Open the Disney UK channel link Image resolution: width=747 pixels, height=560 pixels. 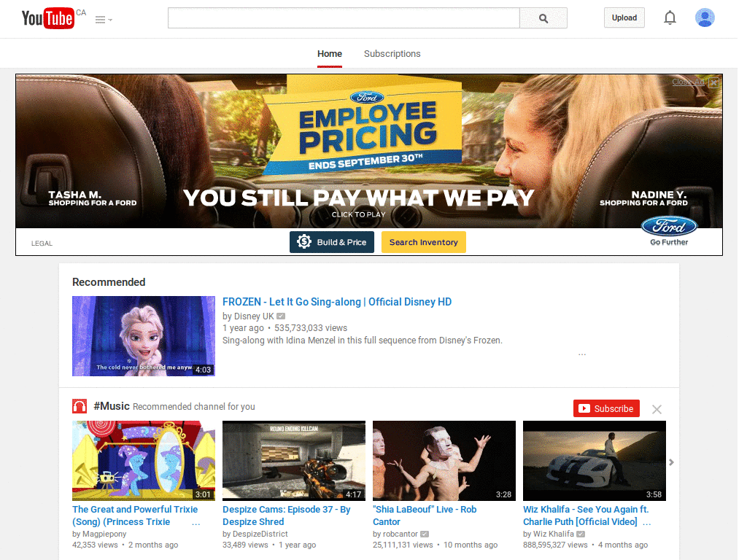pyautogui.click(x=254, y=316)
